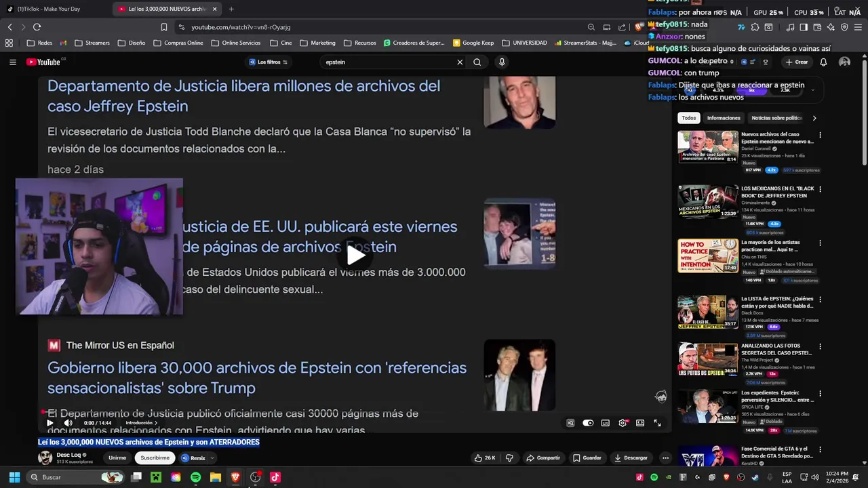The image size is (868, 488).
Task: Click the Descargar download button
Action: click(631, 458)
